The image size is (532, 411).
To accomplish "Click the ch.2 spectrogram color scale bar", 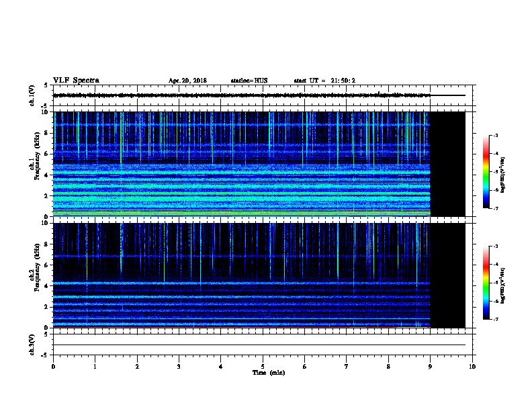I will 486,283.
